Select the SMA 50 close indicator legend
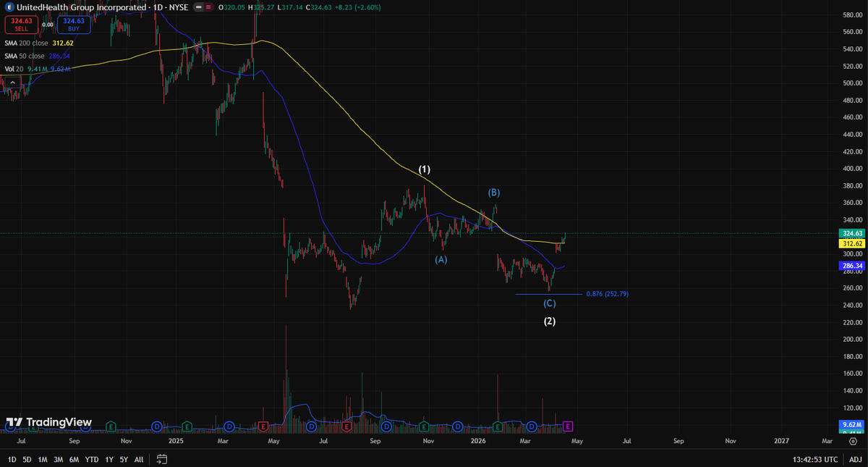The height and width of the screenshot is (467, 868). pyautogui.click(x=25, y=56)
